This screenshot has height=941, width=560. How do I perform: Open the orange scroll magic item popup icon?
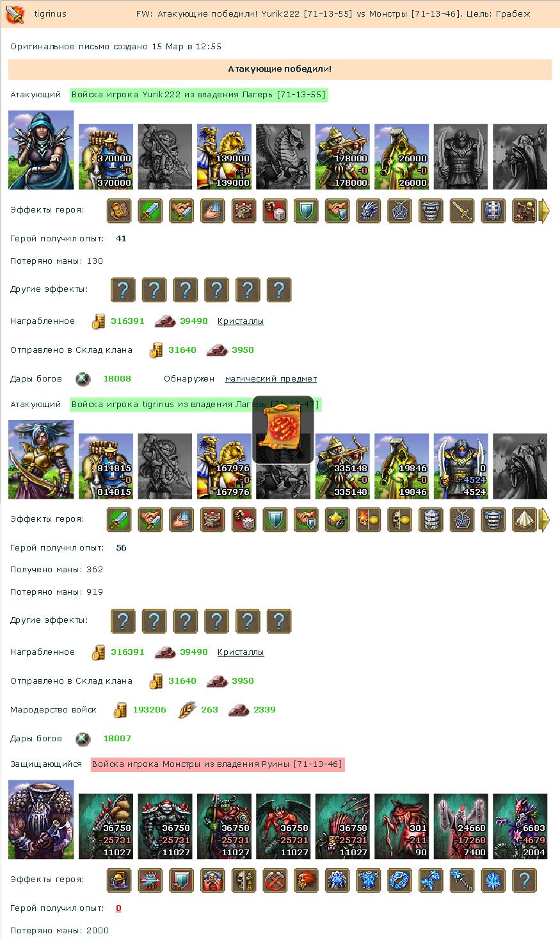[x=283, y=430]
